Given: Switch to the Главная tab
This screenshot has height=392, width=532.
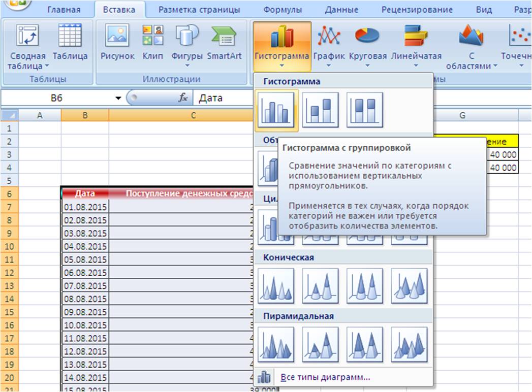Looking at the screenshot, I should click(64, 10).
